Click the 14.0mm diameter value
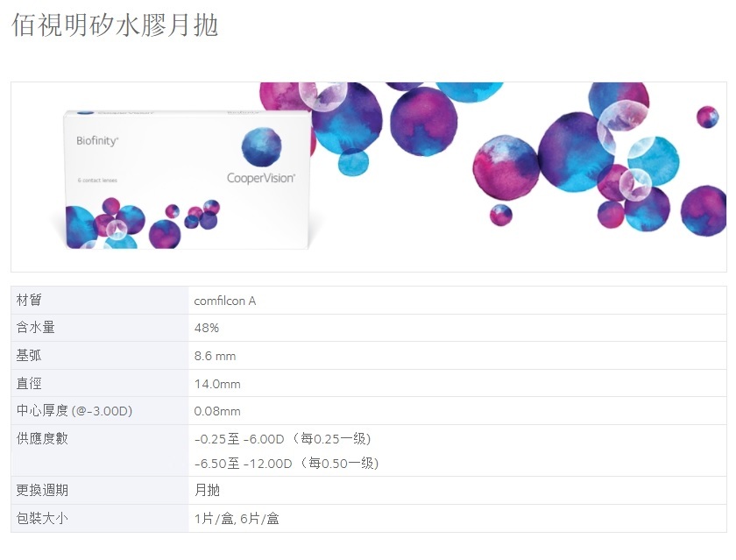This screenshot has height=560, width=736. pos(217,384)
